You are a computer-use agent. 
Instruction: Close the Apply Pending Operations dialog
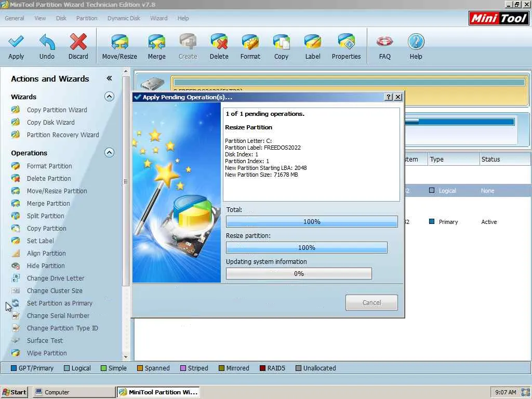coord(398,97)
